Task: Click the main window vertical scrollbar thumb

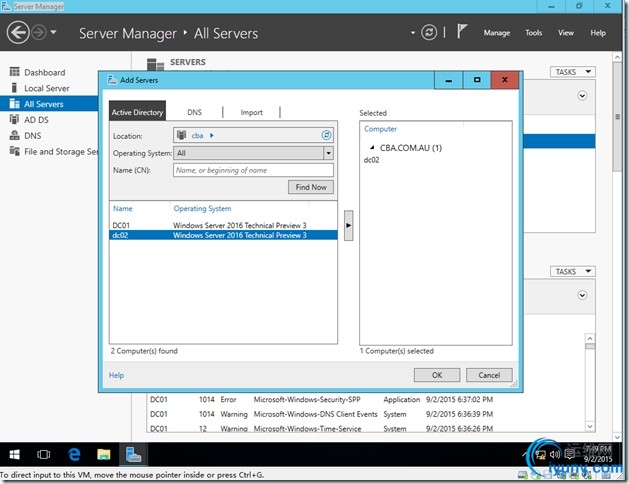Action: pyautogui.click(x=617, y=117)
